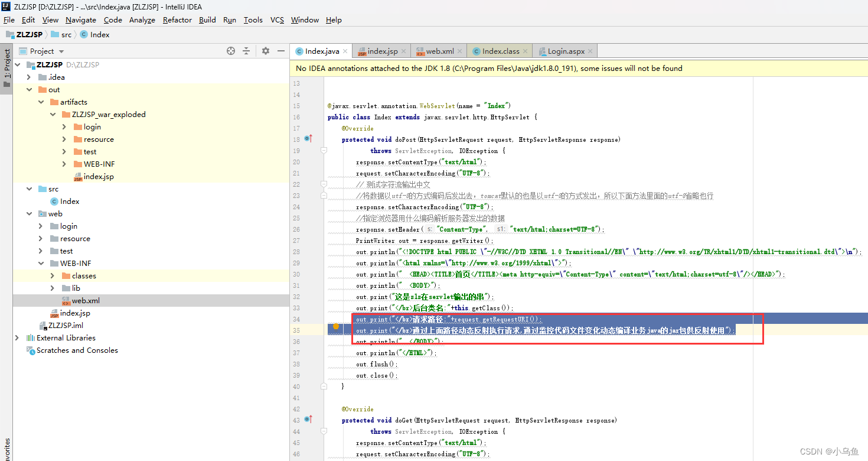Open the Build menu
The height and width of the screenshot is (461, 868).
pyautogui.click(x=207, y=20)
